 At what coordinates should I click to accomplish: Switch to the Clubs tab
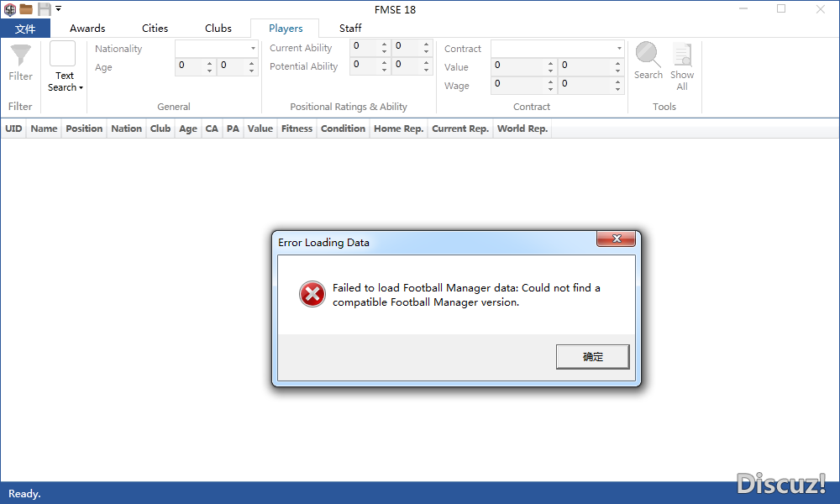click(218, 29)
